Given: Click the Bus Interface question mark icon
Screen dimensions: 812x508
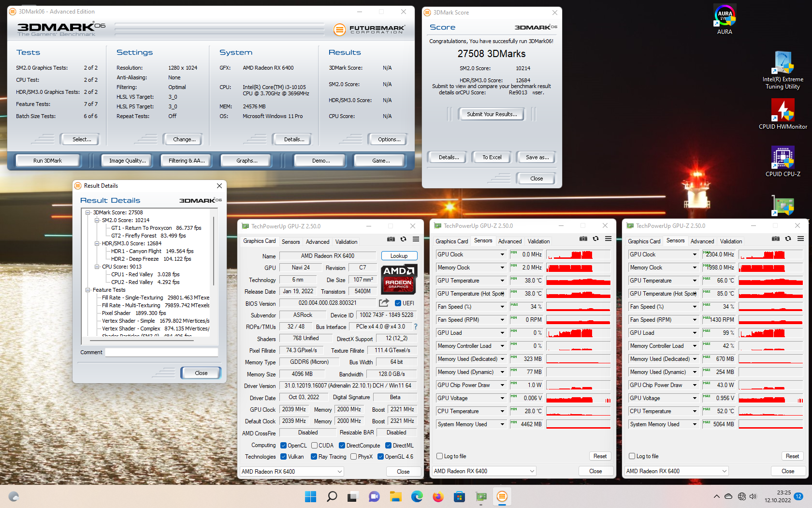Looking at the screenshot, I should pyautogui.click(x=415, y=327).
